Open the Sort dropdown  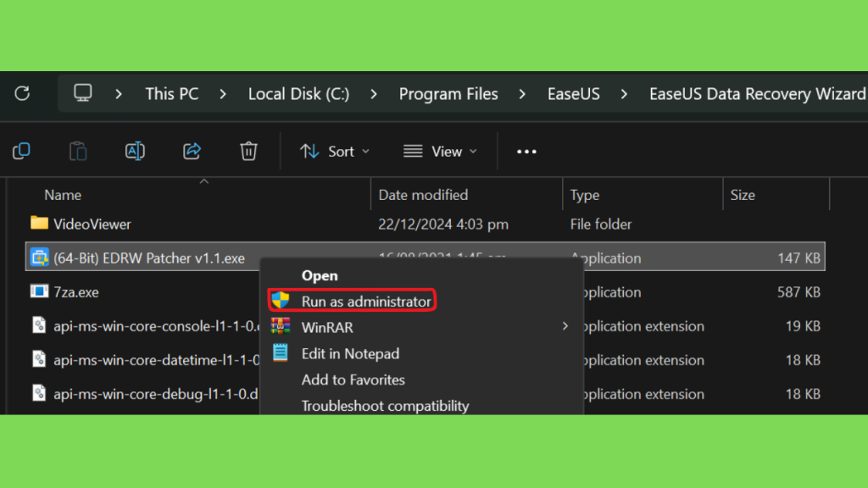335,152
